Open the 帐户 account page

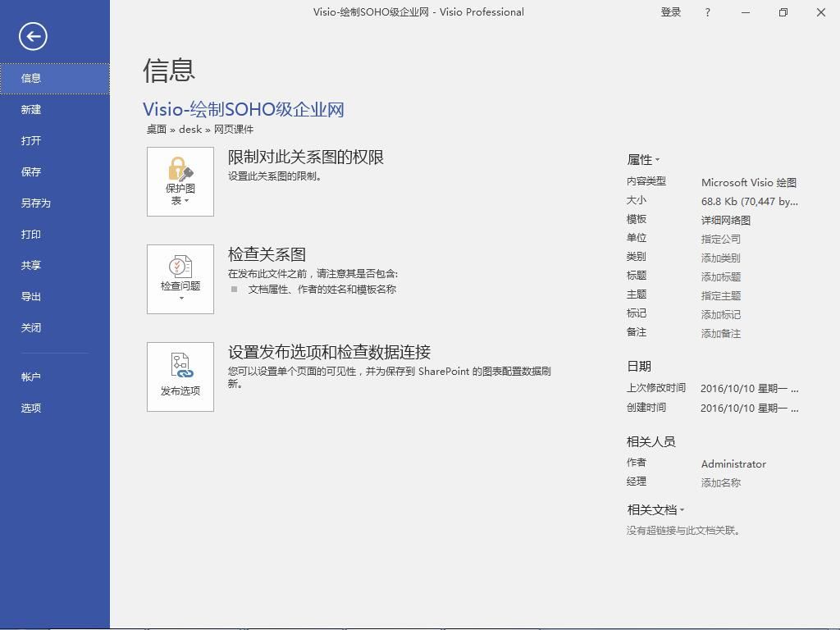pos(55,377)
